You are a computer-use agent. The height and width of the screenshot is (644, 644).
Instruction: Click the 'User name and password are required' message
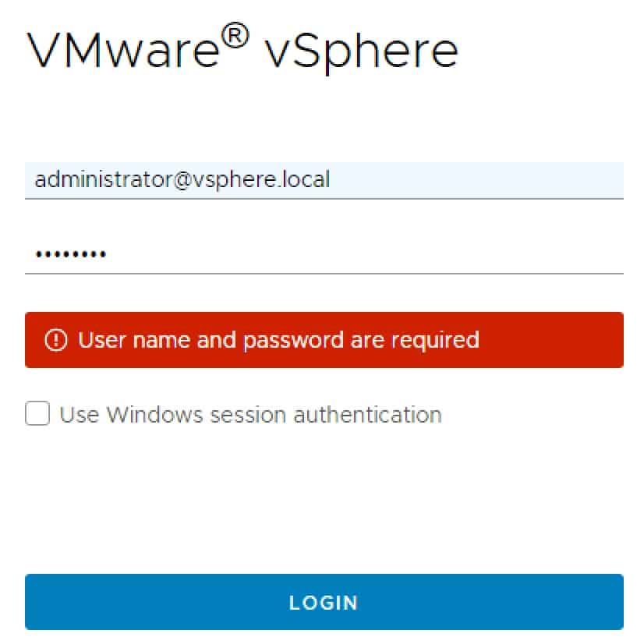pyautogui.click(x=278, y=341)
